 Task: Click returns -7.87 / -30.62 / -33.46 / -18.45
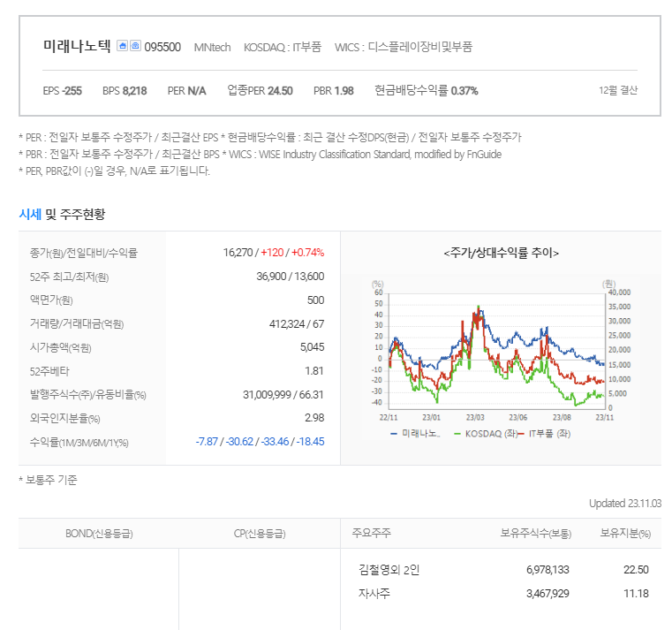[260, 441]
